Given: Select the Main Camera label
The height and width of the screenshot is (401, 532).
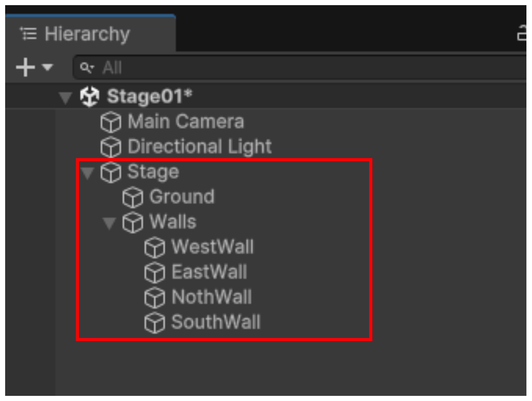Looking at the screenshot, I should point(186,122).
